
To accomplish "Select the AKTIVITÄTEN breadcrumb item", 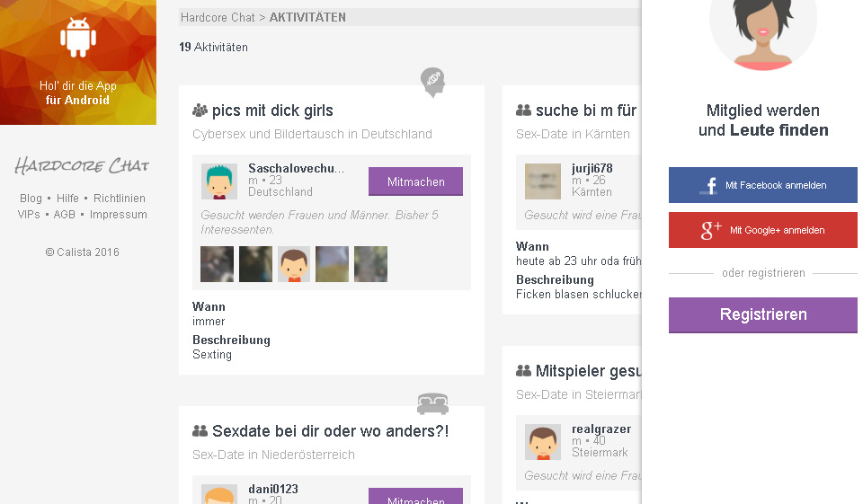I will point(307,18).
